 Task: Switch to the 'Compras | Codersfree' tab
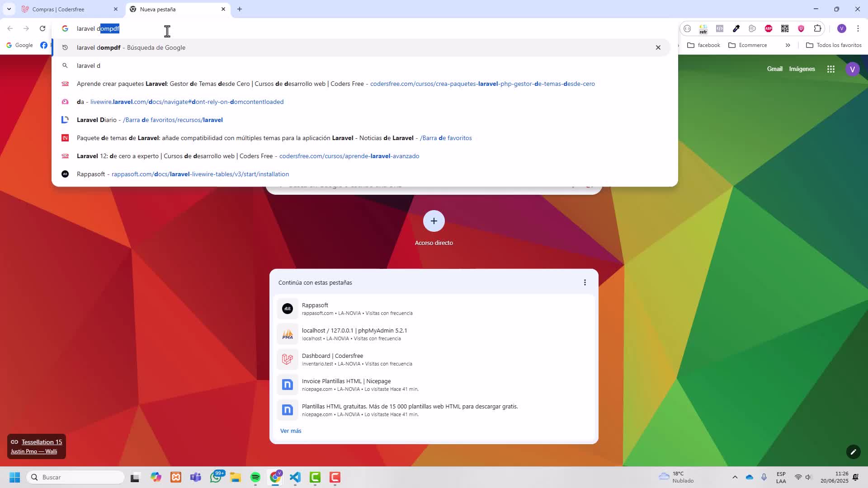70,9
